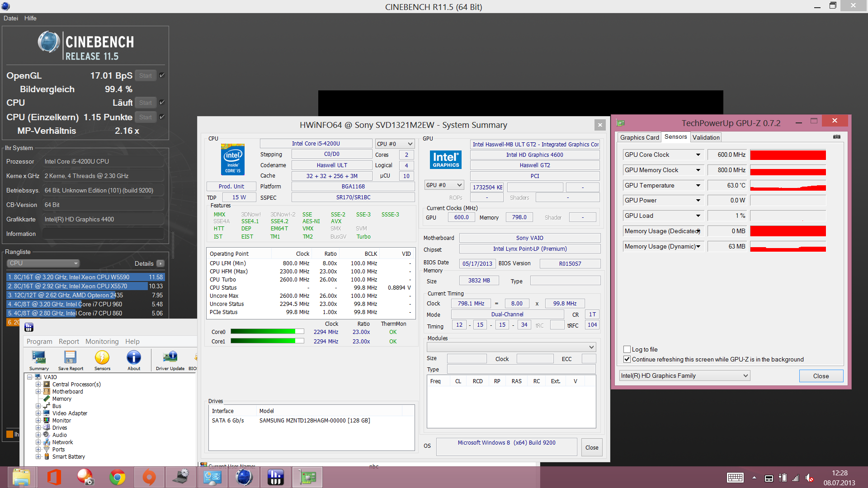This screenshot has height=488, width=868.
Task: Open the network signal tray icon
Action: (796, 478)
